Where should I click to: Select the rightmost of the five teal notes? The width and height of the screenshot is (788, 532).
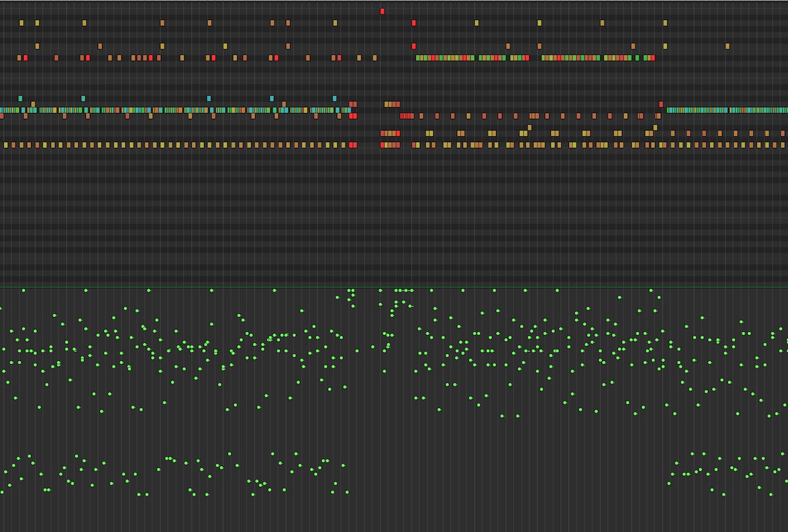click(335, 98)
